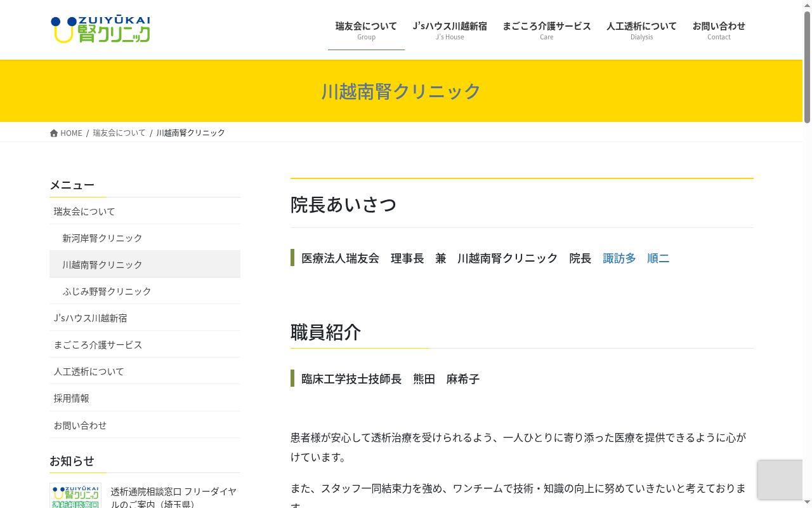The width and height of the screenshot is (812, 508).
Task: Open 人工透析について in top navigation
Action: pyautogui.click(x=641, y=30)
